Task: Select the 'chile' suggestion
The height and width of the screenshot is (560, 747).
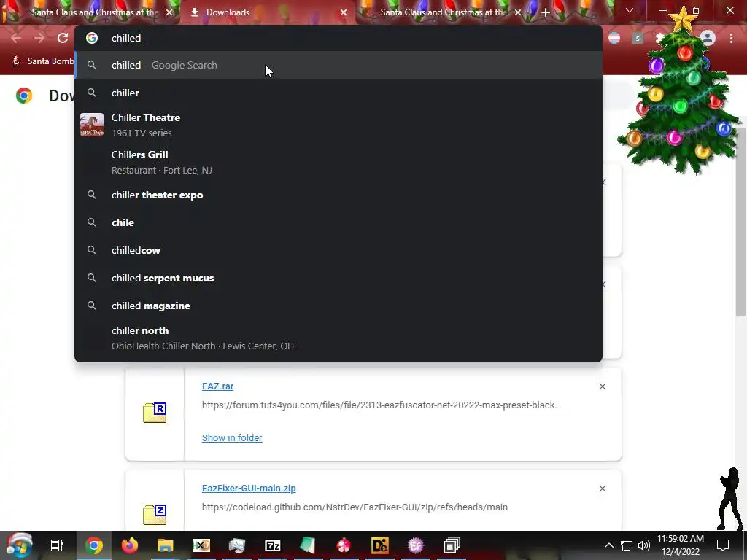Action: click(338, 223)
